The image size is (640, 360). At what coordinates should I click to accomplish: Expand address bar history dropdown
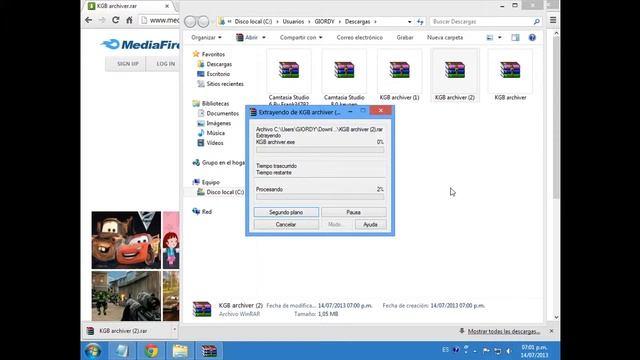409,22
